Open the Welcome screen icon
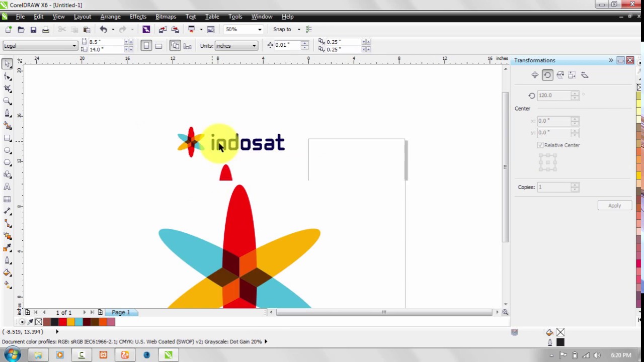644x362 pixels. point(211,30)
